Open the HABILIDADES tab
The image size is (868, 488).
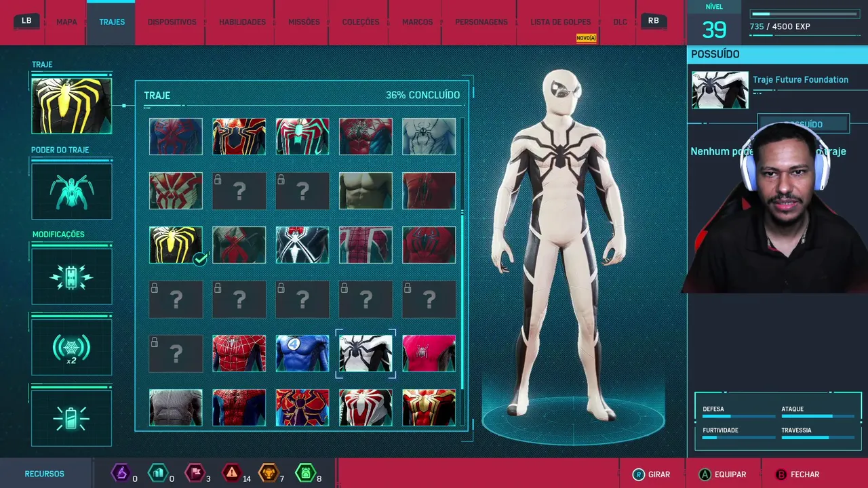[x=242, y=22]
